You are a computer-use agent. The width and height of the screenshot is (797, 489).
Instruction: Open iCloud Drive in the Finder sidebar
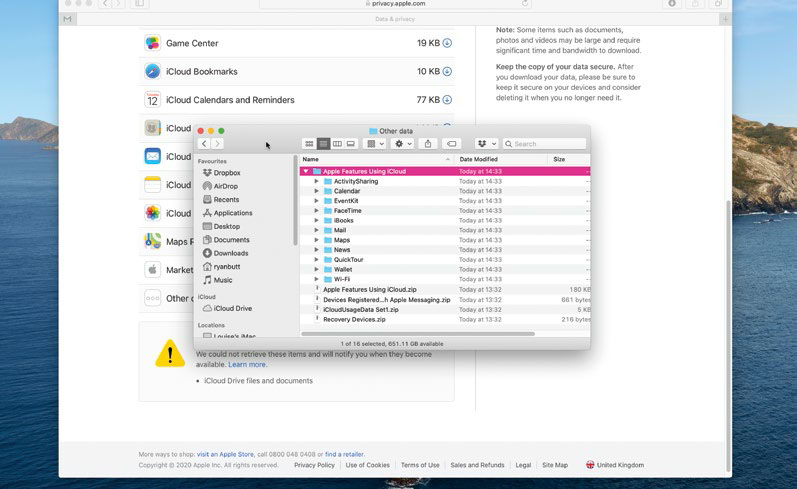[233, 309]
